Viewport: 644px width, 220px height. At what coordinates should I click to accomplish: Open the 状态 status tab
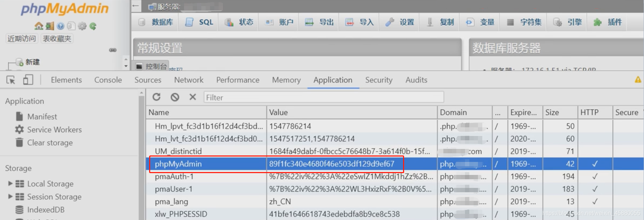click(x=239, y=22)
